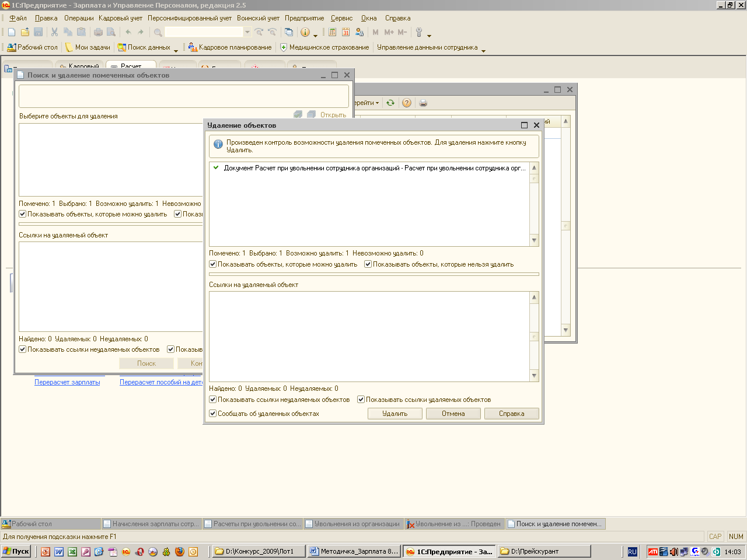This screenshot has width=747, height=560.
Task: Click the Удалить button
Action: (395, 414)
